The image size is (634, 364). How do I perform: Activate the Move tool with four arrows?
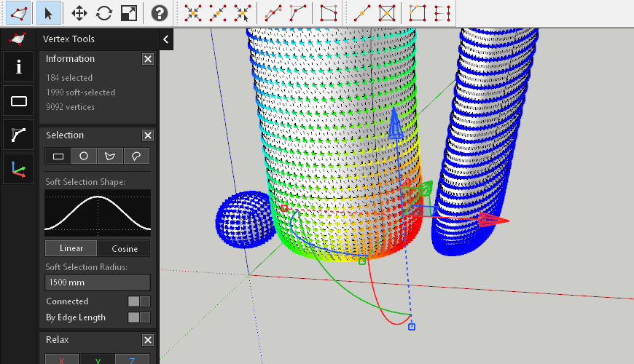(79, 13)
